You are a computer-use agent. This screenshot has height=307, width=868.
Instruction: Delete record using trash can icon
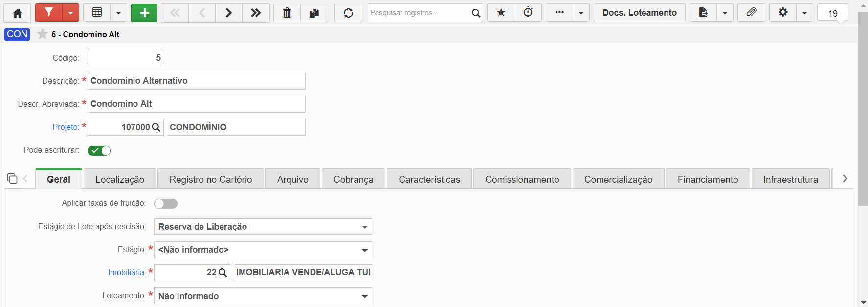[x=287, y=13]
